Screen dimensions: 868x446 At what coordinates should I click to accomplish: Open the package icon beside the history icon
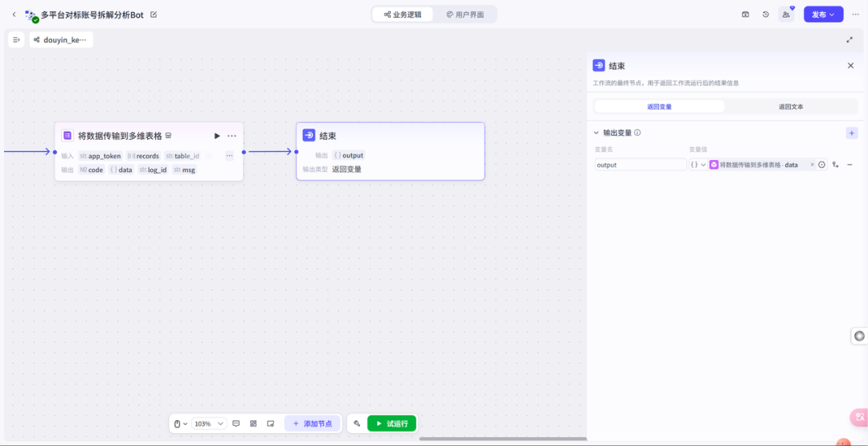click(x=746, y=14)
